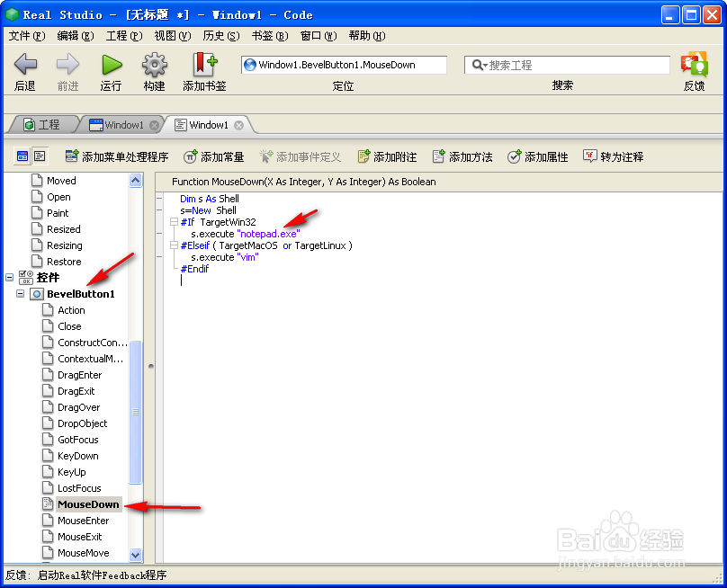Collapse the #If TargetWin32 code block
The width and height of the screenshot is (727, 588).
click(174, 222)
